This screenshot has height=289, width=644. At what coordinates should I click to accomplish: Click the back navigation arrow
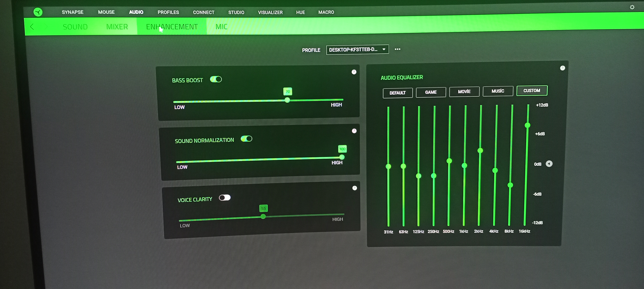[x=32, y=27]
